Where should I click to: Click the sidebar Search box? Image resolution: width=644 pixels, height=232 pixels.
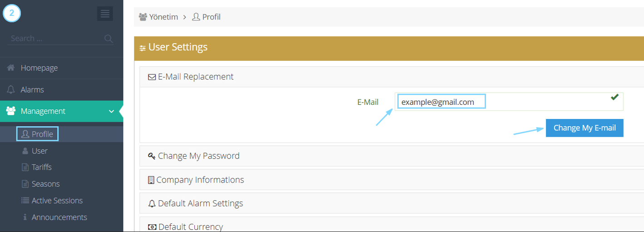55,39
